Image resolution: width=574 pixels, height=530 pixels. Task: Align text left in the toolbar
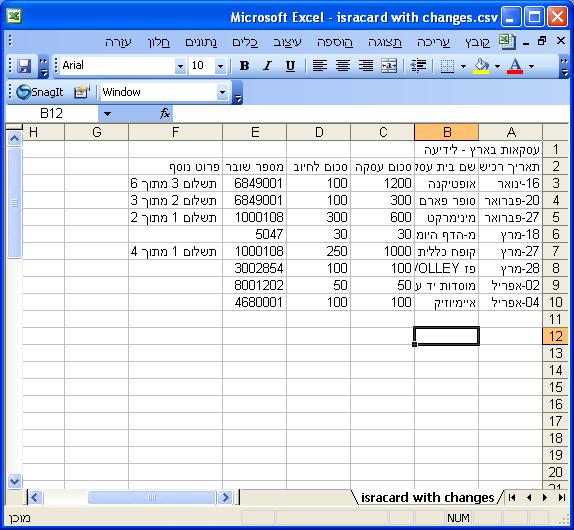(320, 66)
